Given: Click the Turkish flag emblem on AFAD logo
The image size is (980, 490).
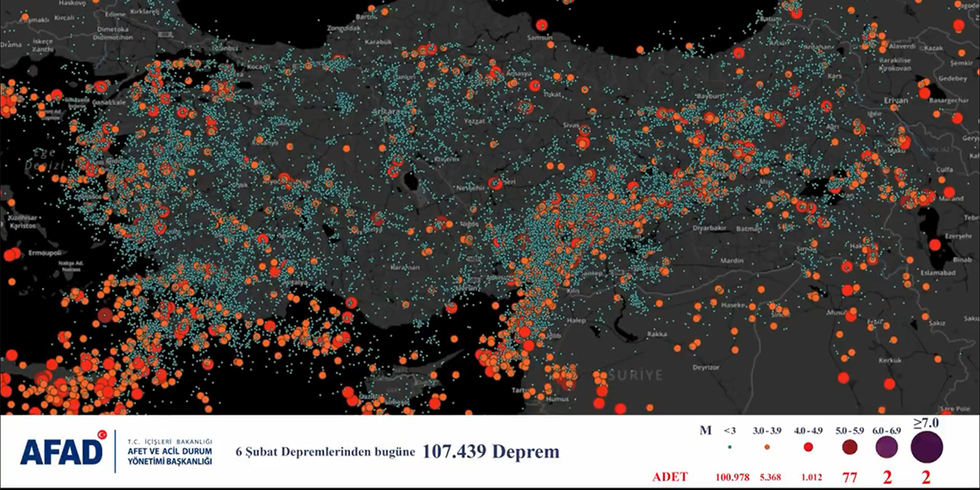Looking at the screenshot, I should (x=101, y=436).
